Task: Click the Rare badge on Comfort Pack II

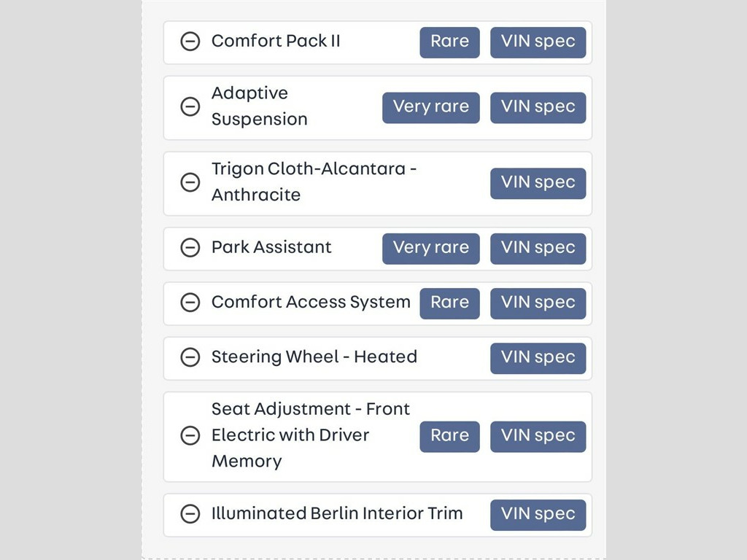Action: tap(449, 42)
